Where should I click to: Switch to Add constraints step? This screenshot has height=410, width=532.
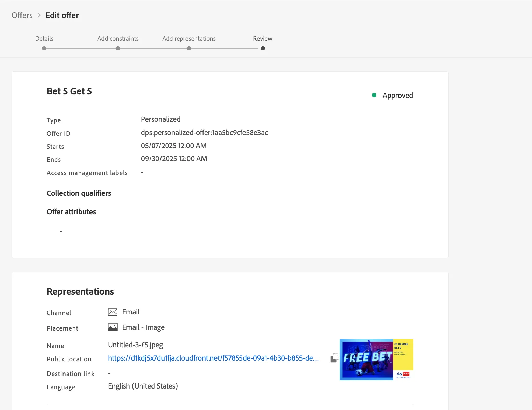pyautogui.click(x=118, y=39)
